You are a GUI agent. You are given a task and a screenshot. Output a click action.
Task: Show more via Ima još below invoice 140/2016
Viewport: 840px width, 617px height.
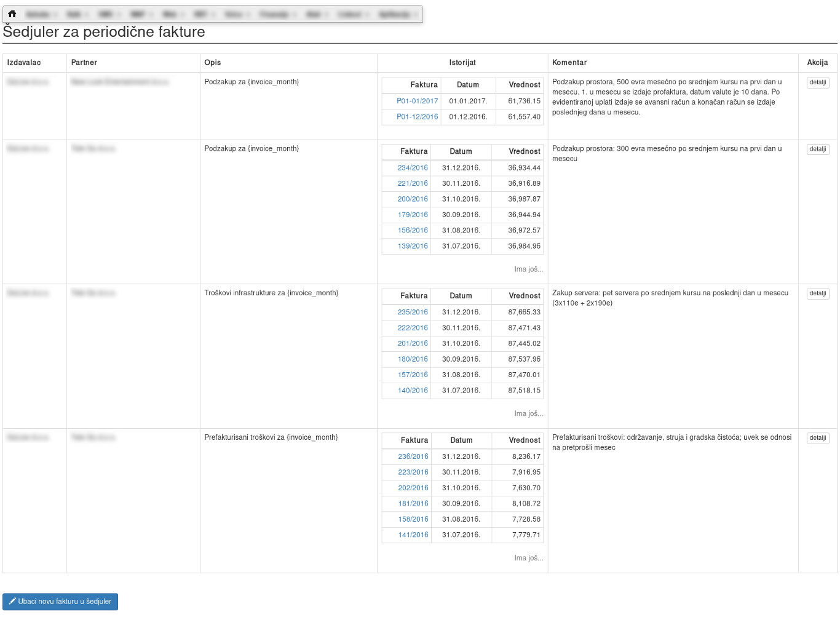point(528,414)
